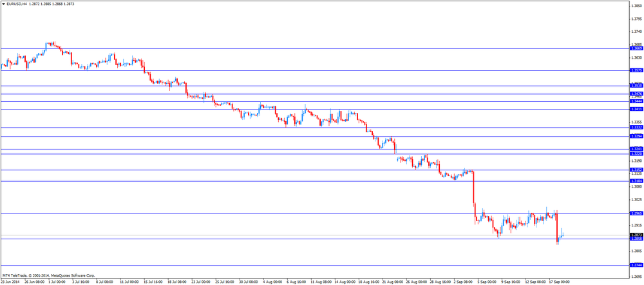The image size is (644, 285).
Task: Click the 1.3220 level price tag
Action: click(x=636, y=154)
